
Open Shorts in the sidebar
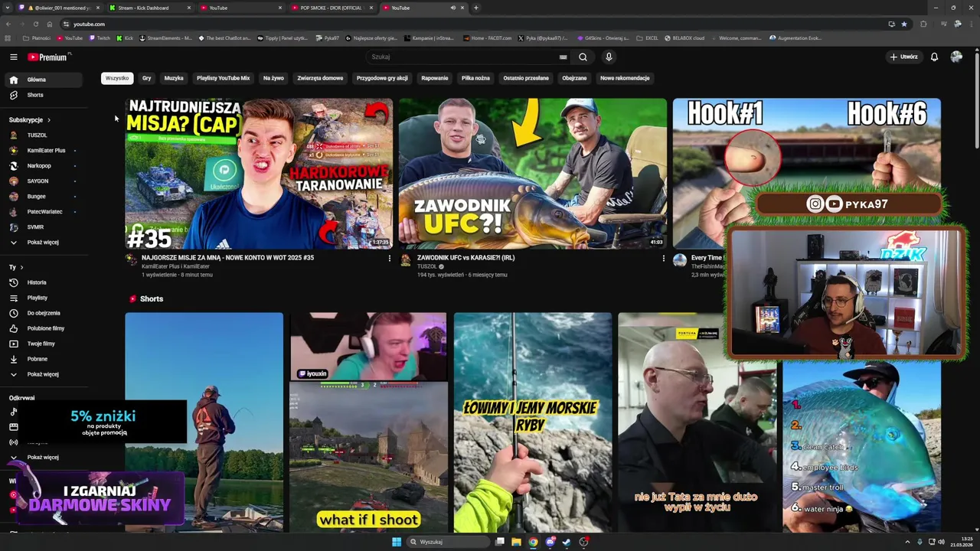[44, 95]
